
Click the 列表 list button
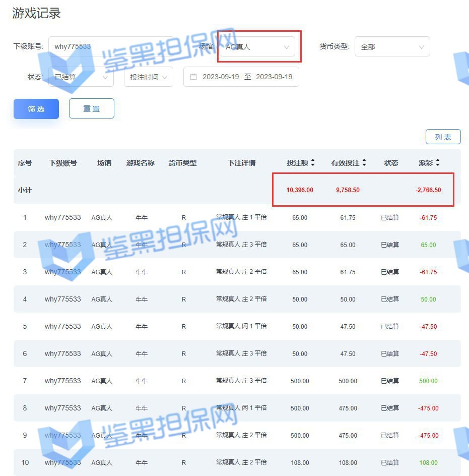(x=443, y=137)
